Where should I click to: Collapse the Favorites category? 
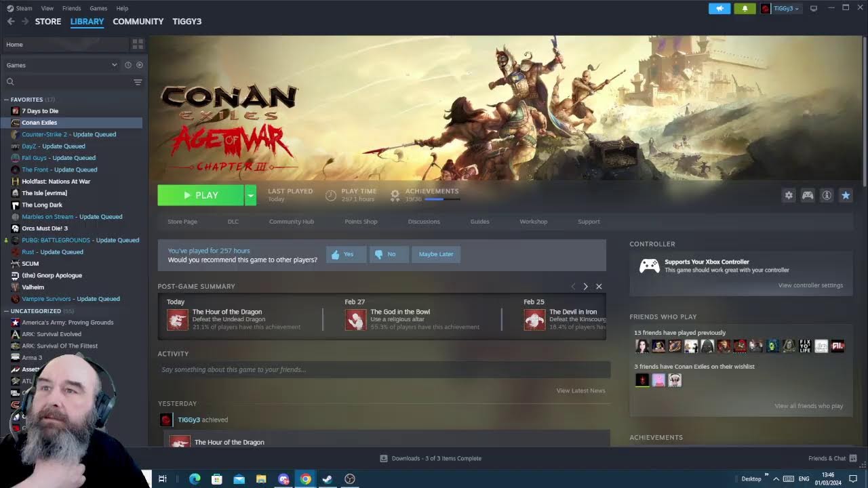point(7,100)
